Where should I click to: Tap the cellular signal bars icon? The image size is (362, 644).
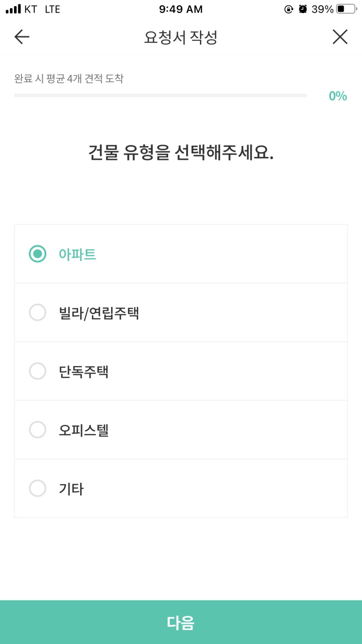click(x=13, y=9)
